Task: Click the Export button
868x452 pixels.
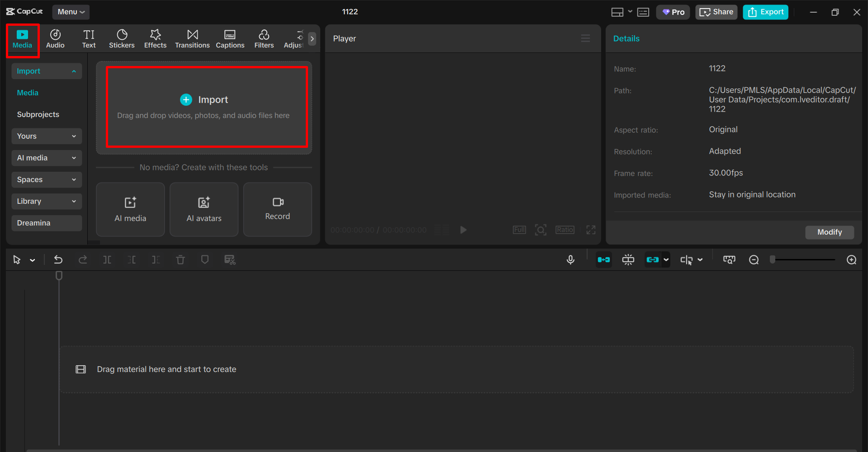Action: (765, 12)
